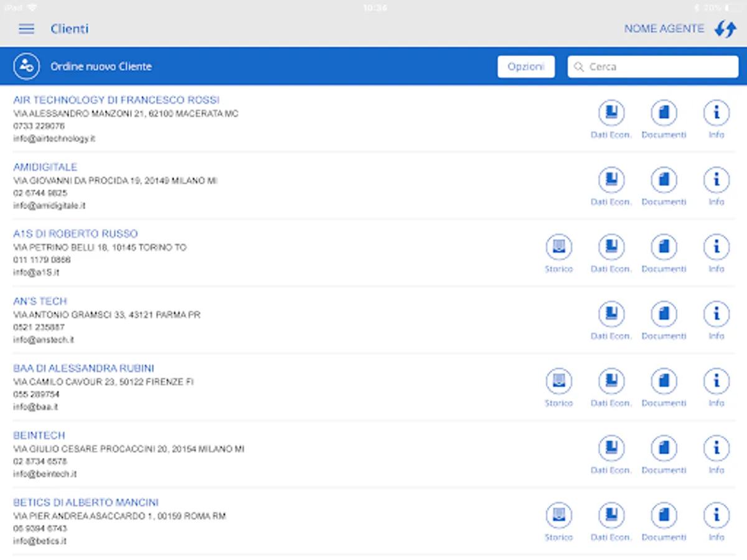Open Dati Econ. for AIR TECHNOLOGY
747x560 pixels.
(611, 119)
